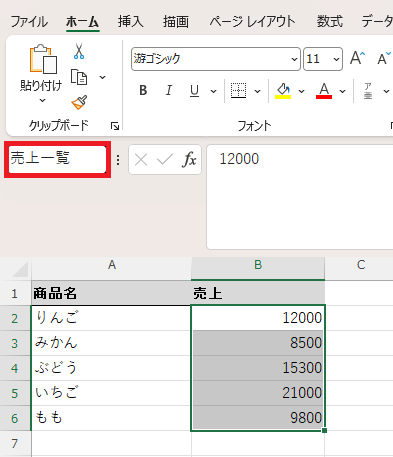Viewport: 393px width, 457px height.
Task: Switch to the ページ レイアウト tab
Action: (252, 22)
